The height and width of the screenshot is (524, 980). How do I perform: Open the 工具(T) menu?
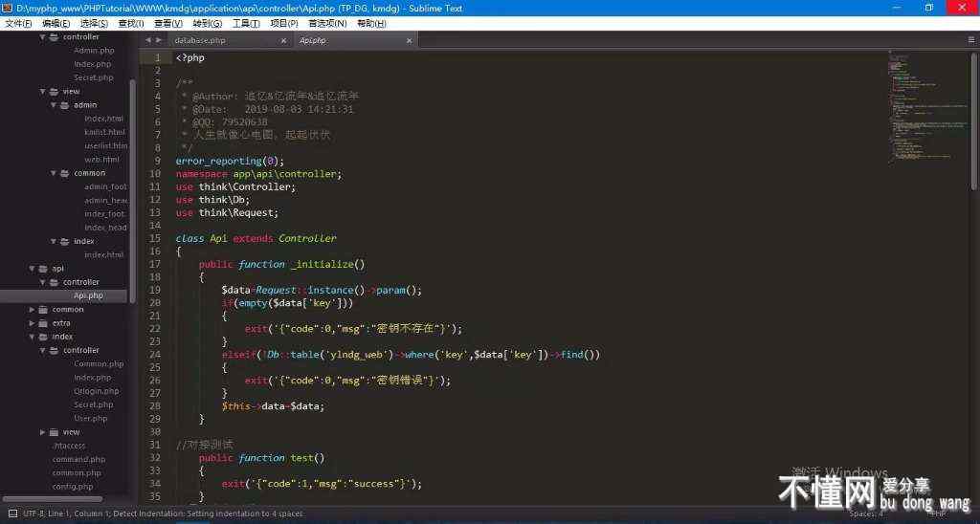(246, 23)
